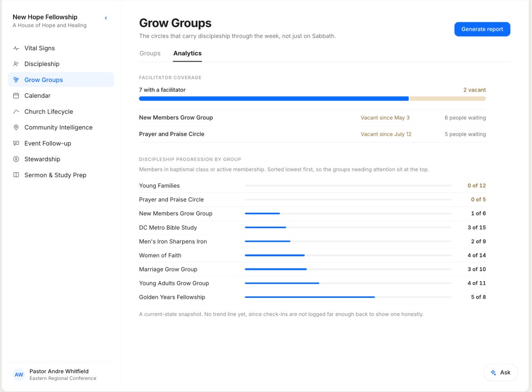The height and width of the screenshot is (392, 532).
Task: Open Church Lifecycle
Action: point(61,112)
